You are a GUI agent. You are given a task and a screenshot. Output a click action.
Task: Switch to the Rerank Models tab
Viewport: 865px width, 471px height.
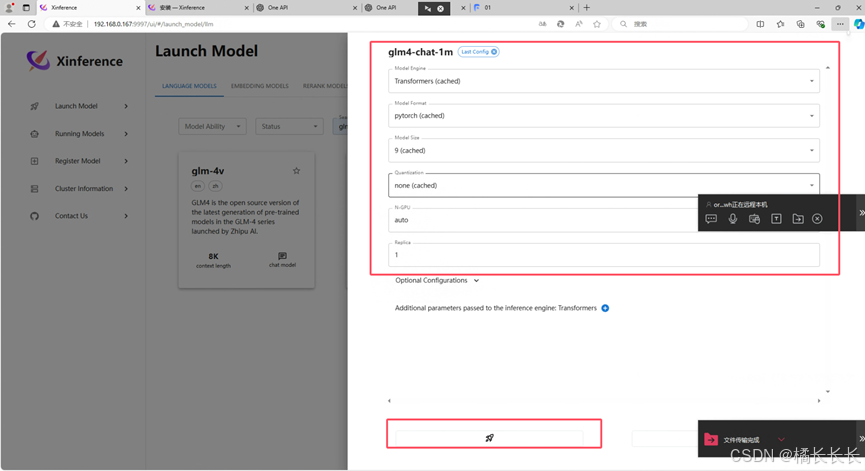pos(325,86)
